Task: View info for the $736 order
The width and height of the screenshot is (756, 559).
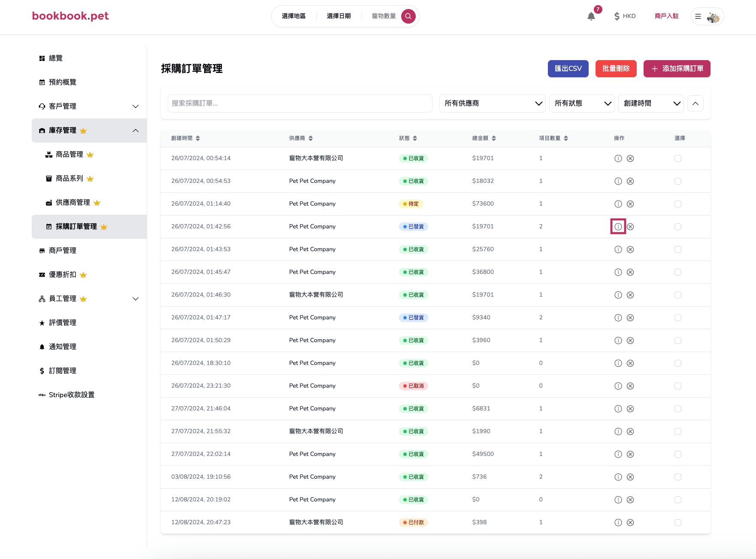Action: 618,477
